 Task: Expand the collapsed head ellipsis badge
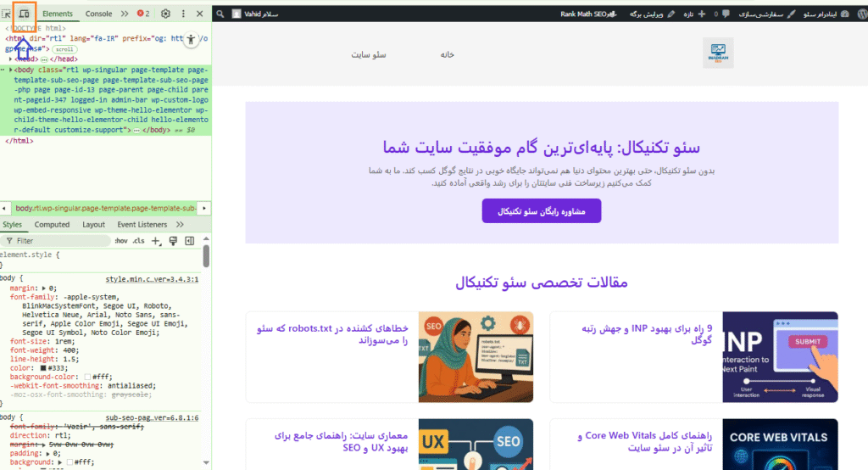coord(44,59)
